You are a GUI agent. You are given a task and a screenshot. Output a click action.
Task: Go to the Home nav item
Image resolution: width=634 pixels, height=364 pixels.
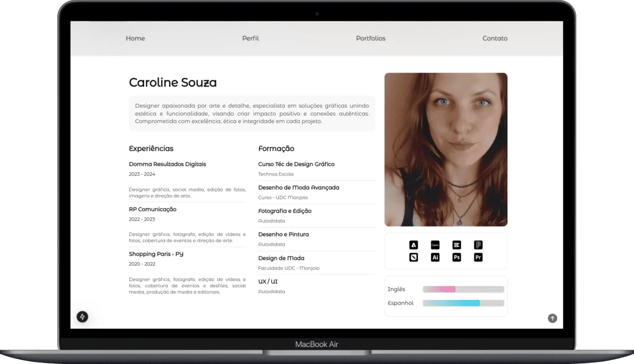point(135,38)
